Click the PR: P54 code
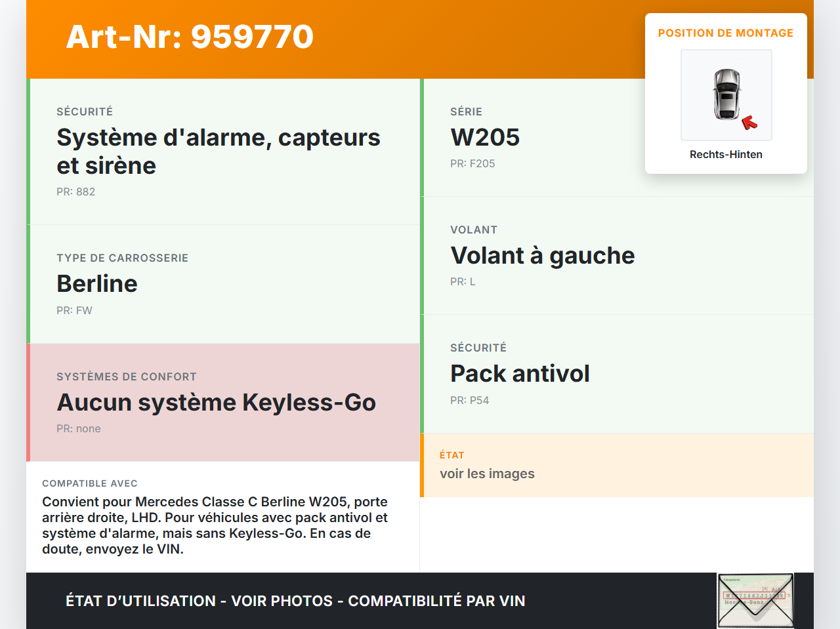Screen dimensions: 840x629 (469, 400)
